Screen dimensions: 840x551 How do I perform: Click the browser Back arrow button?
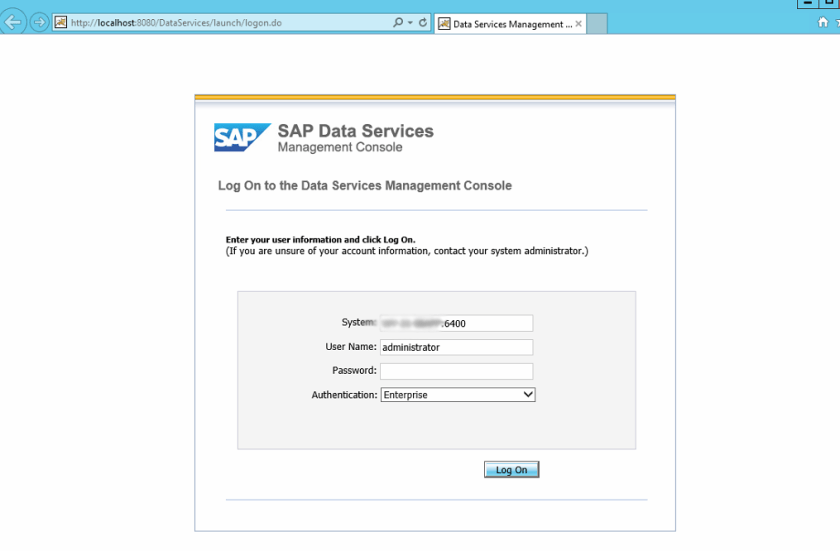(13, 23)
